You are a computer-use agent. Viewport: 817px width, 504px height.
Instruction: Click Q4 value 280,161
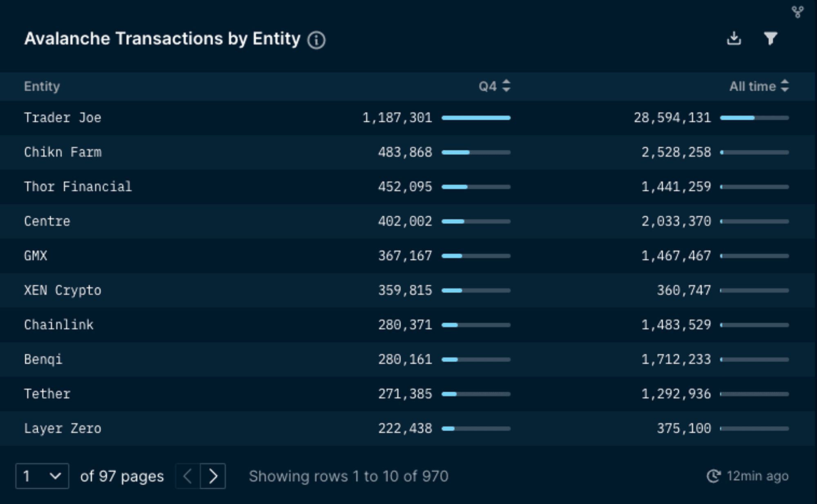(x=405, y=359)
